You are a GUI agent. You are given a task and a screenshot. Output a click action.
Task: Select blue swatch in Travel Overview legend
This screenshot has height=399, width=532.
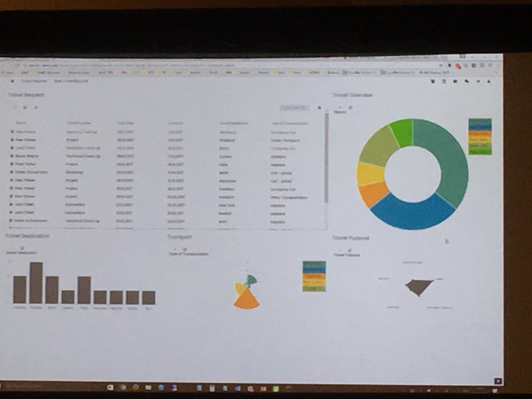[x=480, y=127]
